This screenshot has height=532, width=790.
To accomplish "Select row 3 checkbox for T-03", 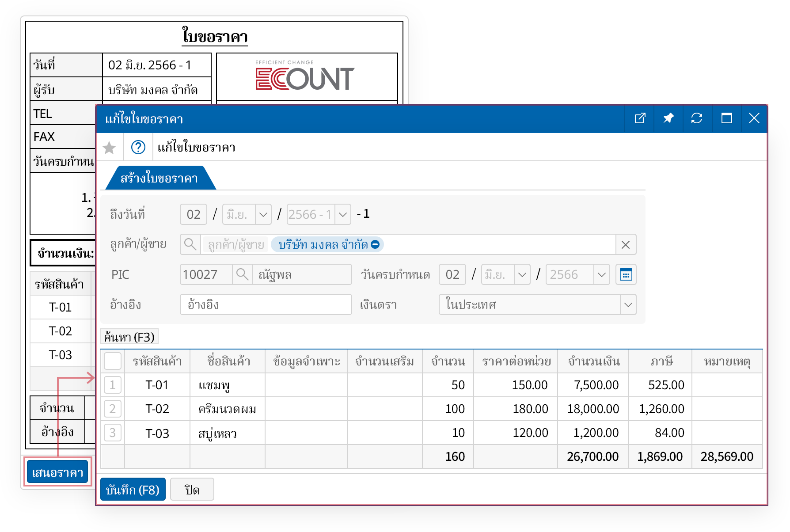I will [x=113, y=433].
